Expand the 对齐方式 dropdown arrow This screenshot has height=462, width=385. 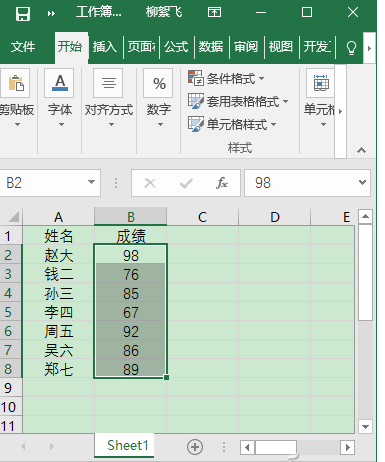click(111, 125)
